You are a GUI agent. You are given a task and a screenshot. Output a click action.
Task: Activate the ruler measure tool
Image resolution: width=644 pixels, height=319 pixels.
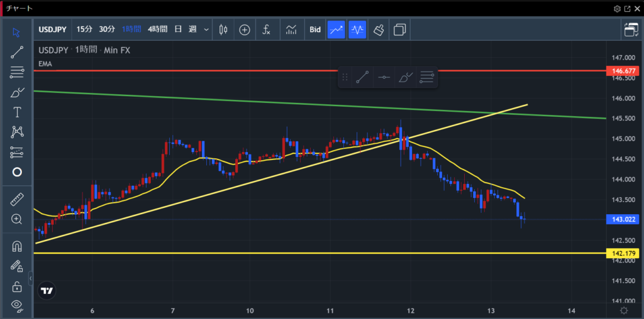17,200
